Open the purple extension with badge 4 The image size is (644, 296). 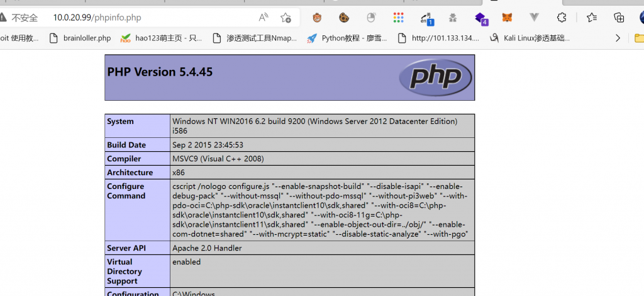tap(480, 18)
